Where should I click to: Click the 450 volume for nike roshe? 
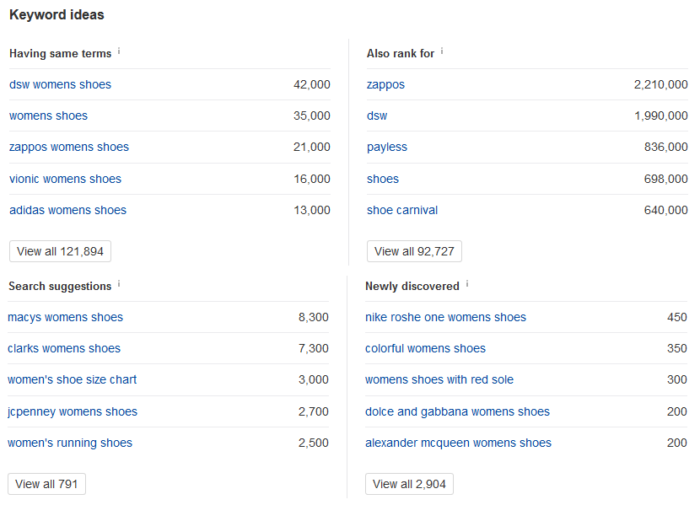pos(677,317)
